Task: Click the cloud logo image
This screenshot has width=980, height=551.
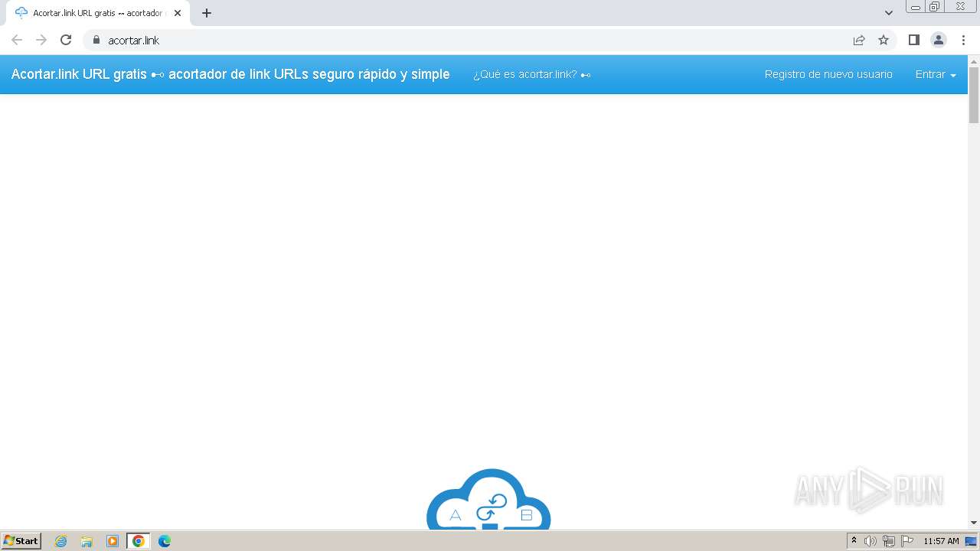Action: tap(488, 499)
